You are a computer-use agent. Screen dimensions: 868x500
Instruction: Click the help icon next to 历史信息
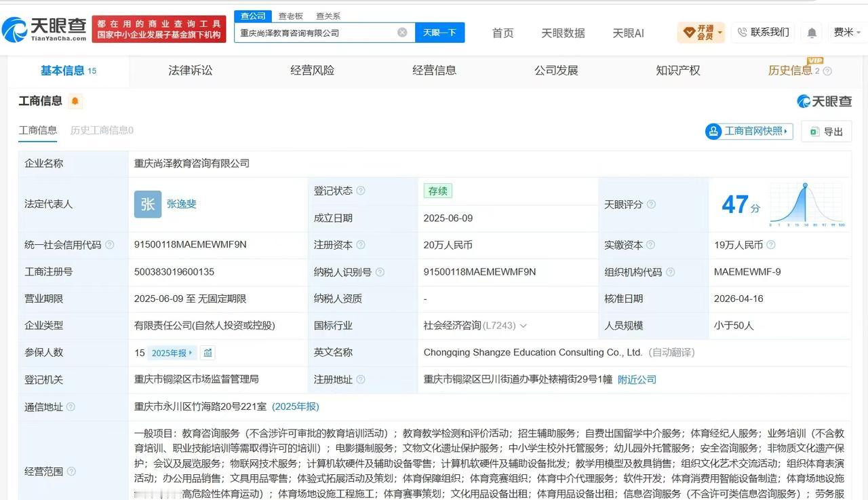827,71
